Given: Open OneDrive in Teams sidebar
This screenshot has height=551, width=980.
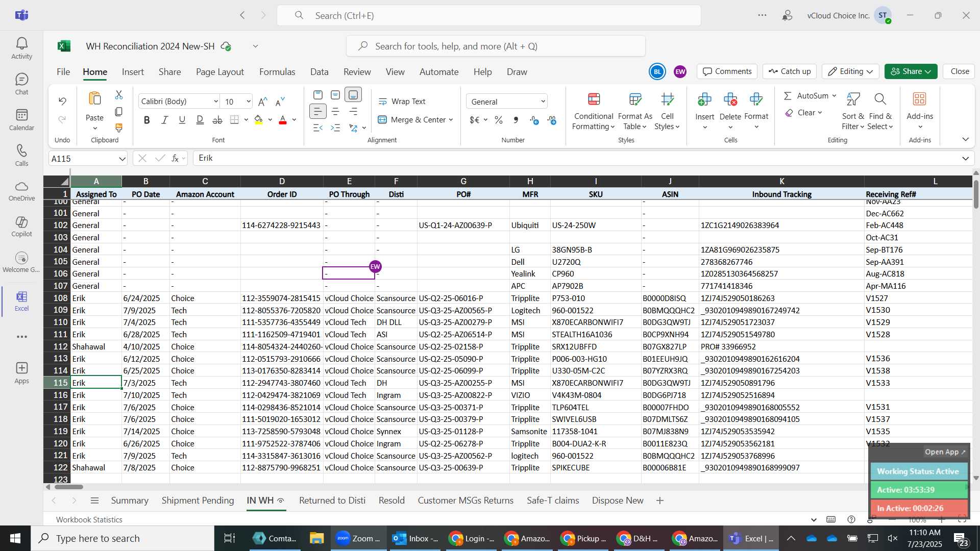Looking at the screenshot, I should coord(21,191).
